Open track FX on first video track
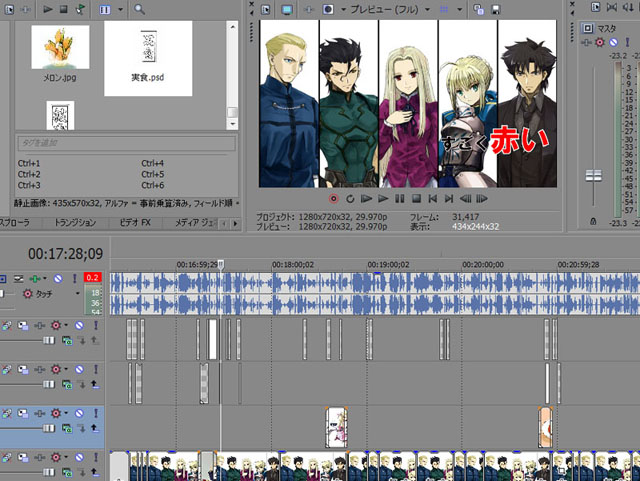This screenshot has width=640, height=481. [40, 325]
